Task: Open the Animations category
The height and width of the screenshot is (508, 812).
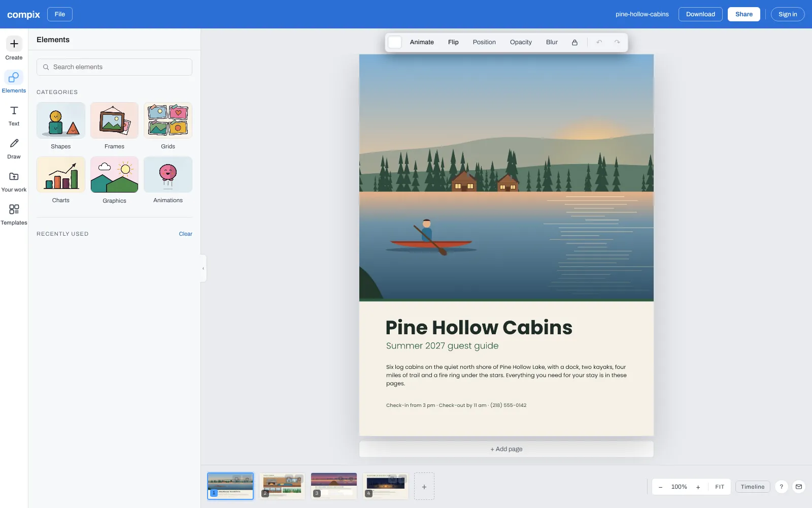Action: click(x=168, y=180)
